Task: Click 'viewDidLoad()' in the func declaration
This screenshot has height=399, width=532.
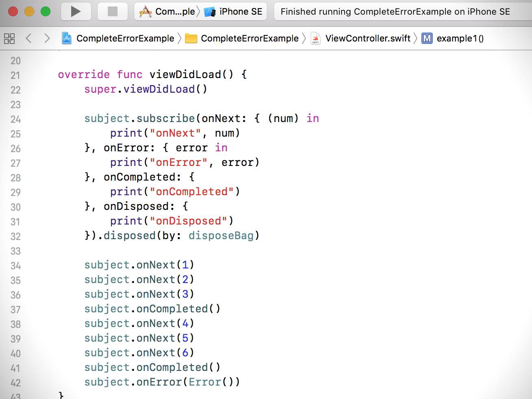Action: pos(192,74)
